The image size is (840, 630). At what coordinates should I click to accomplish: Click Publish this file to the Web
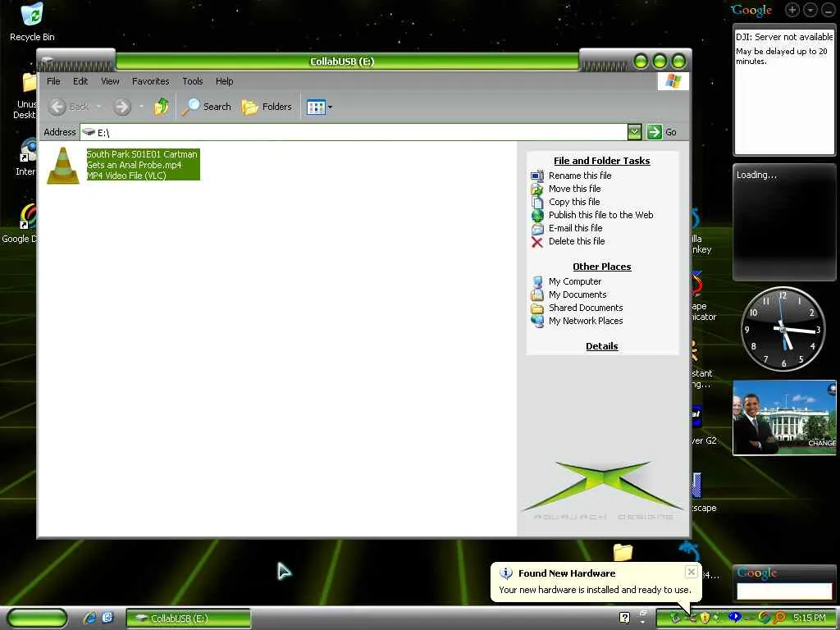pyautogui.click(x=600, y=215)
